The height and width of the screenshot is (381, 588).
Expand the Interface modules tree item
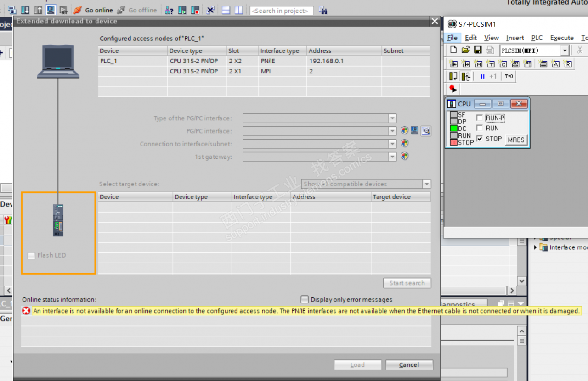(x=535, y=247)
